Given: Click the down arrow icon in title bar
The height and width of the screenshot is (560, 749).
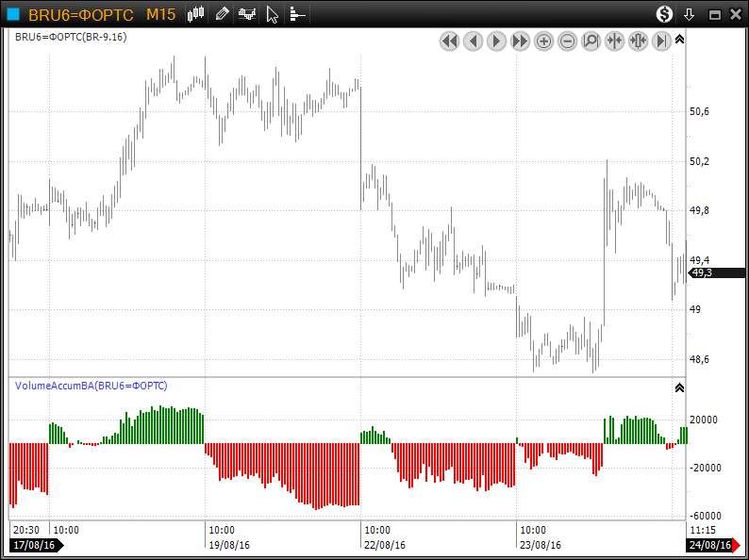Looking at the screenshot, I should pyautogui.click(x=690, y=14).
